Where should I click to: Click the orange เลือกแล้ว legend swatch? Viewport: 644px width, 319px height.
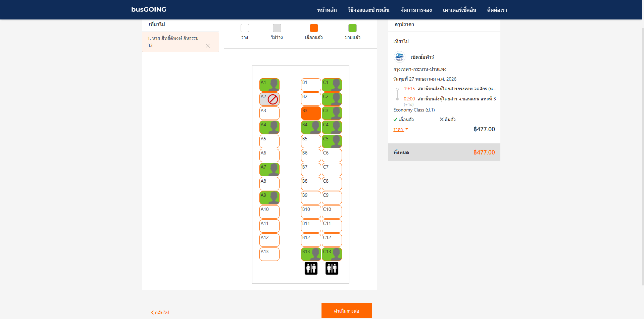point(314,28)
